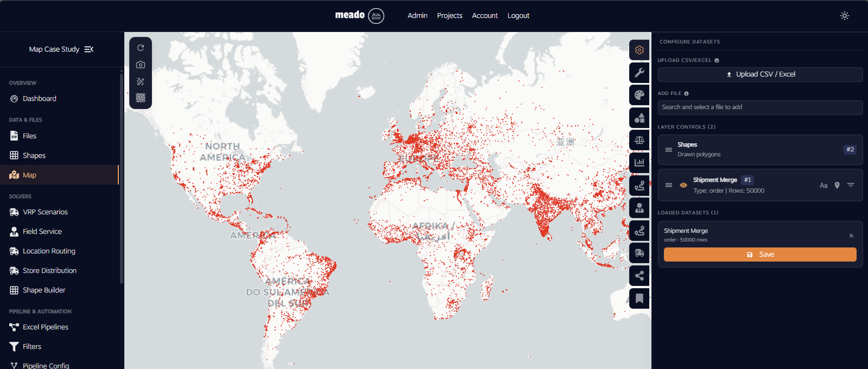Image resolution: width=868 pixels, height=369 pixels.
Task: Click 'order · 50000 rows' dataset text
Action: 686,240
